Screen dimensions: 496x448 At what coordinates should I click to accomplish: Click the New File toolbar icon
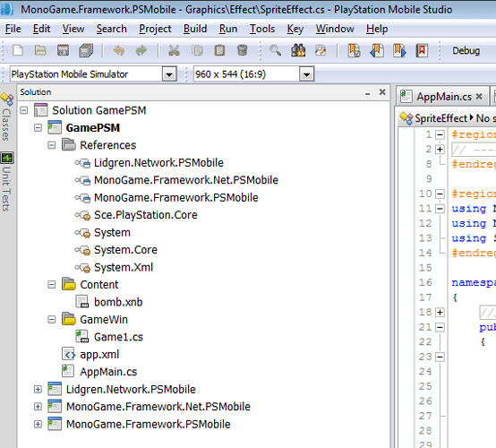(18, 50)
